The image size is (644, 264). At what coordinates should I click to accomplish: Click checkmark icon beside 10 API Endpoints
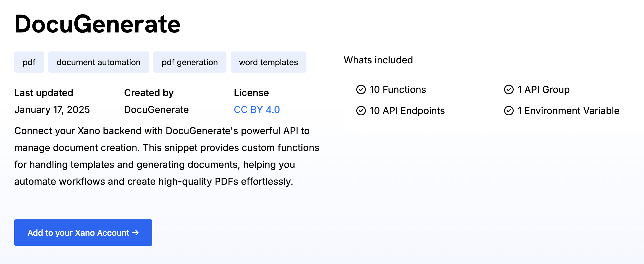point(361,111)
